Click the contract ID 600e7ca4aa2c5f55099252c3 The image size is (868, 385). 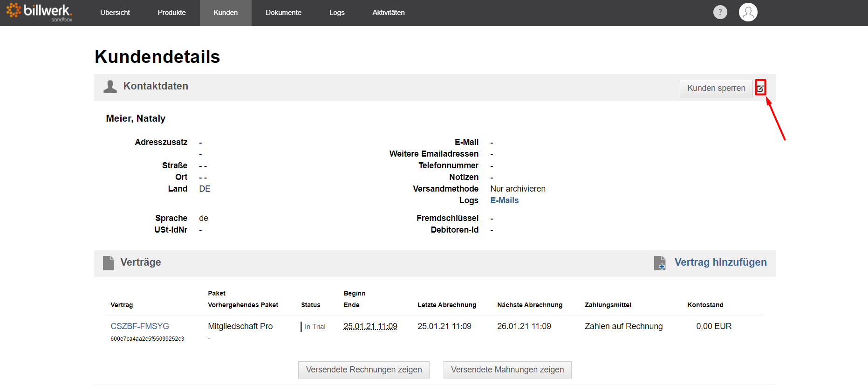[x=147, y=339]
